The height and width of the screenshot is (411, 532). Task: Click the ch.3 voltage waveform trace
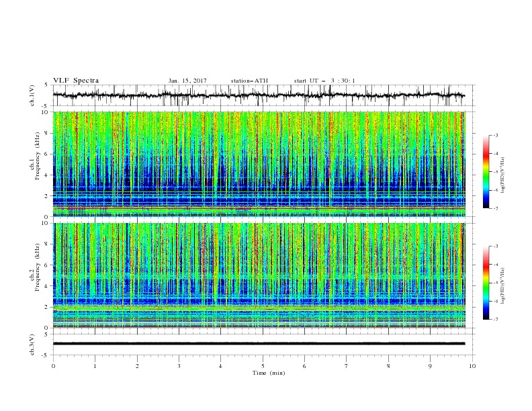click(259, 344)
